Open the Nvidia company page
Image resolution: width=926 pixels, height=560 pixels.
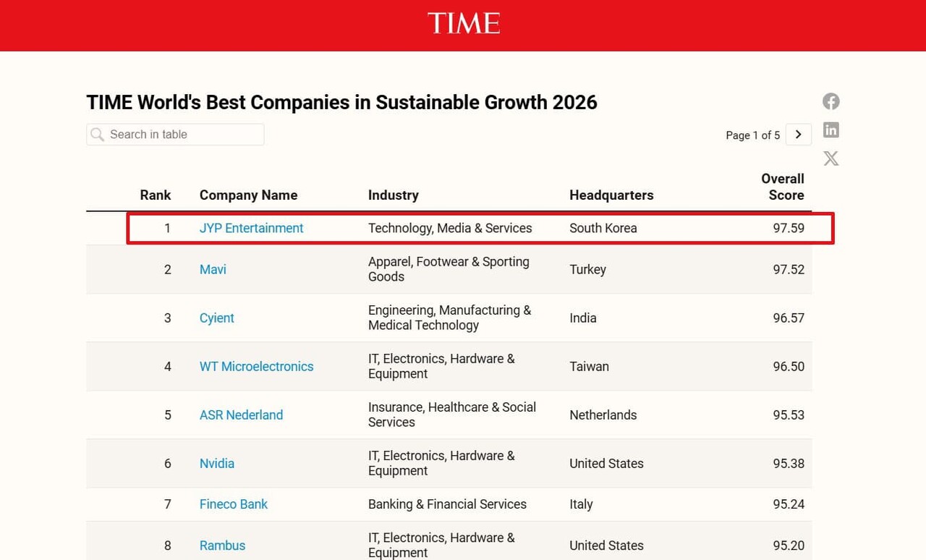pyautogui.click(x=216, y=463)
